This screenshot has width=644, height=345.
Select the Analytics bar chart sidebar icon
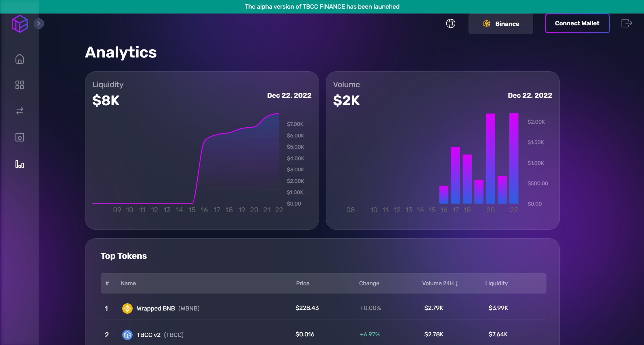point(20,164)
